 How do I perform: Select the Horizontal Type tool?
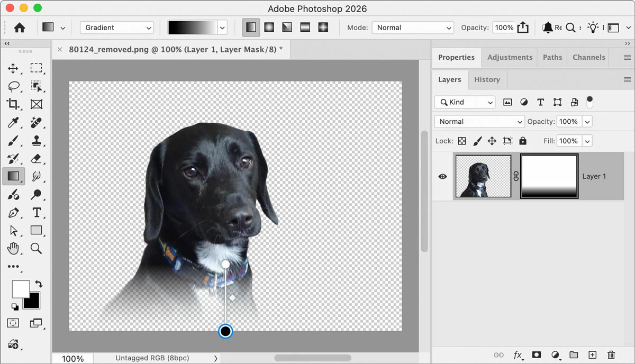tap(37, 213)
